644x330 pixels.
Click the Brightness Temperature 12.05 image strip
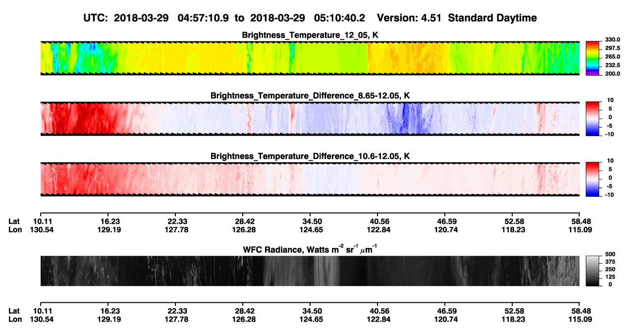tap(310, 58)
